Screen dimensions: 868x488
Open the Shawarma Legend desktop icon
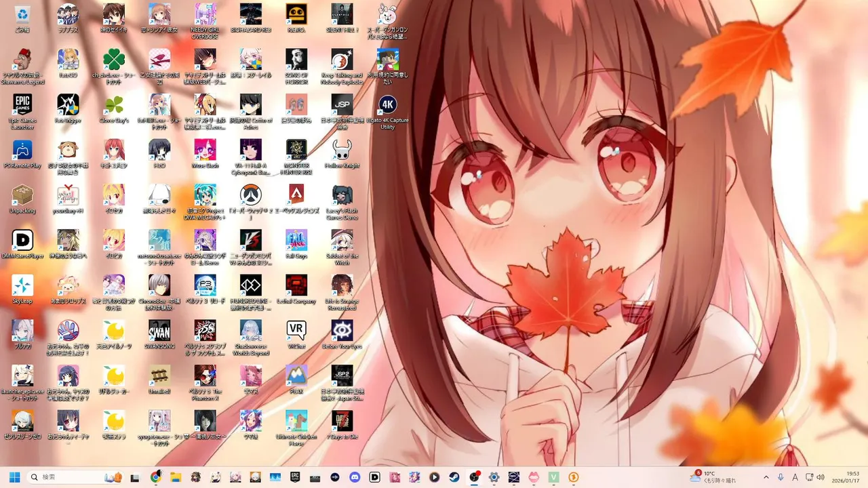tap(22, 67)
